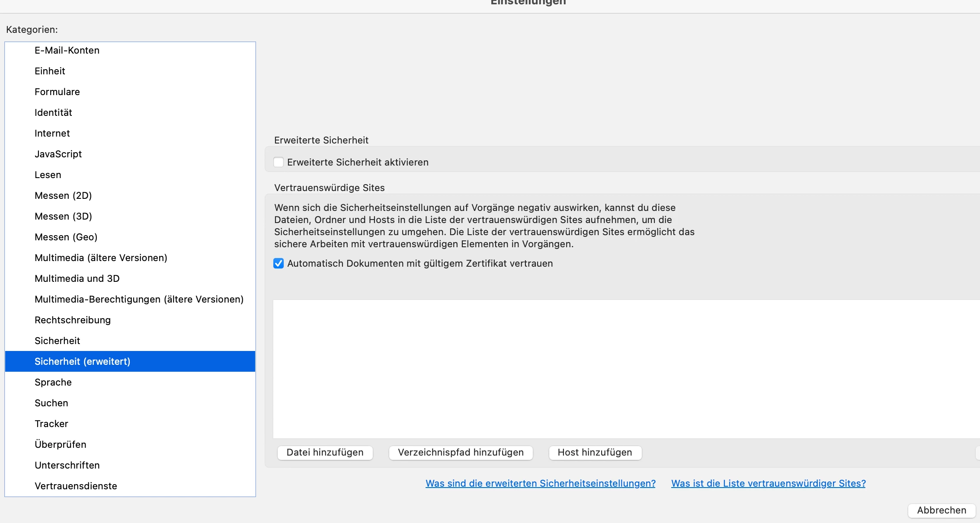This screenshot has width=980, height=523.
Task: Enable the Erweiterte Sicherheit aktivieren checkbox
Action: click(279, 162)
